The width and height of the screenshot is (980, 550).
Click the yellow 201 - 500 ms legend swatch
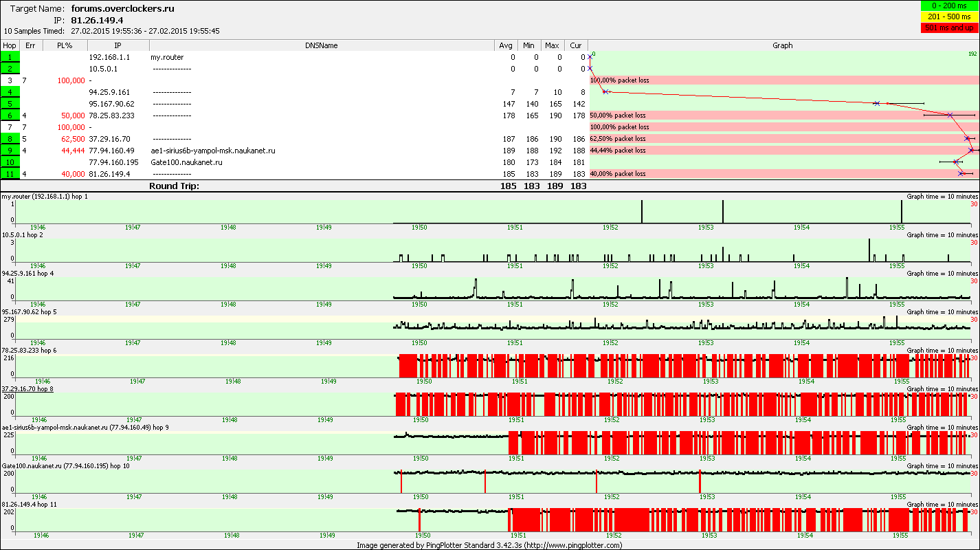coord(949,16)
